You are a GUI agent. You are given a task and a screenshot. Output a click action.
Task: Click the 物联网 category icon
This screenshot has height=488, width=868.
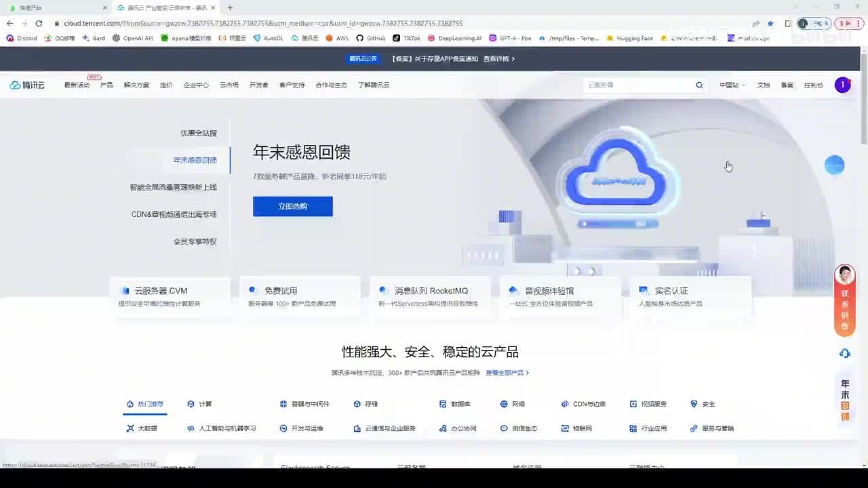coord(565,428)
